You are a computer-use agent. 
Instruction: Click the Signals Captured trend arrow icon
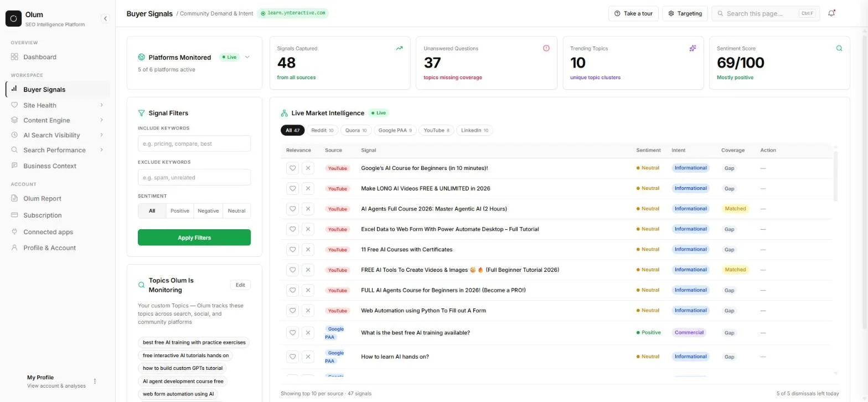coord(399,48)
